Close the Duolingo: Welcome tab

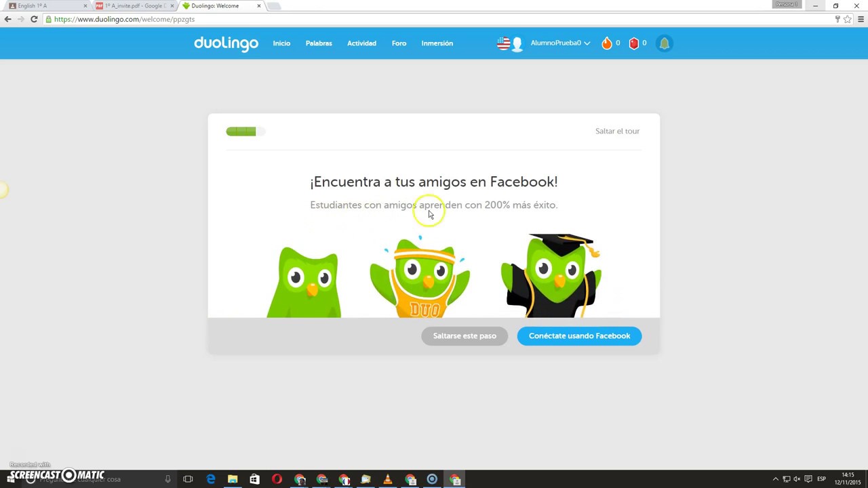(x=259, y=6)
